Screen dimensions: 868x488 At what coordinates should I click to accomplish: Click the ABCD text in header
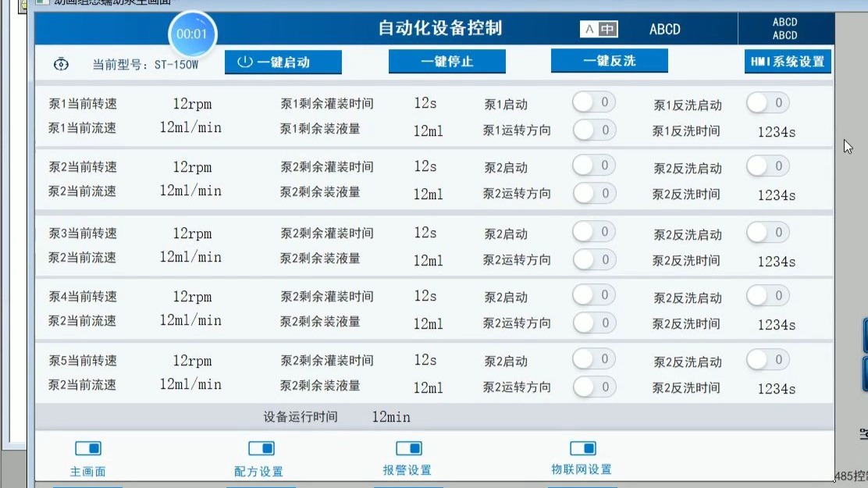[664, 29]
